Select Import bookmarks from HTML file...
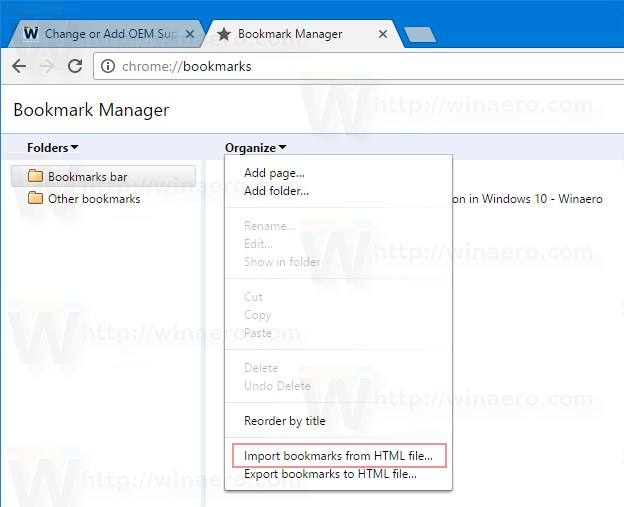Viewport: 624px width, 507px height. 338,456
